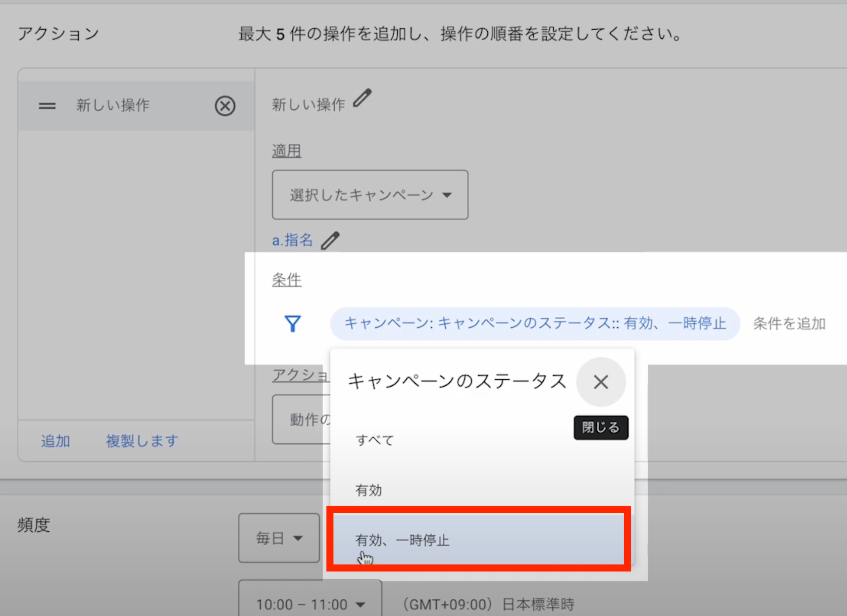This screenshot has height=616, width=847.
Task: Open the a.指名 link
Action: [x=292, y=240]
